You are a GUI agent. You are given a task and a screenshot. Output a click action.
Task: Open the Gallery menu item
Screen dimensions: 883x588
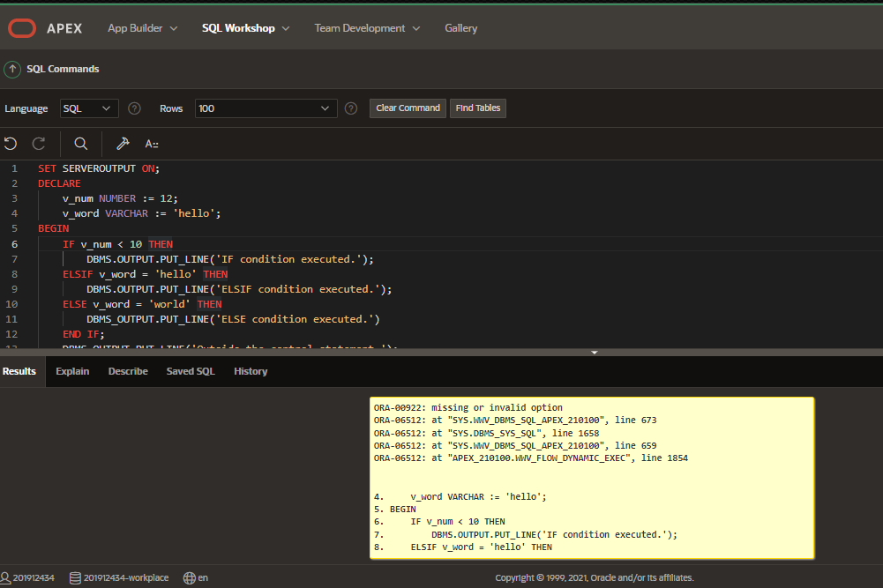[x=461, y=28]
